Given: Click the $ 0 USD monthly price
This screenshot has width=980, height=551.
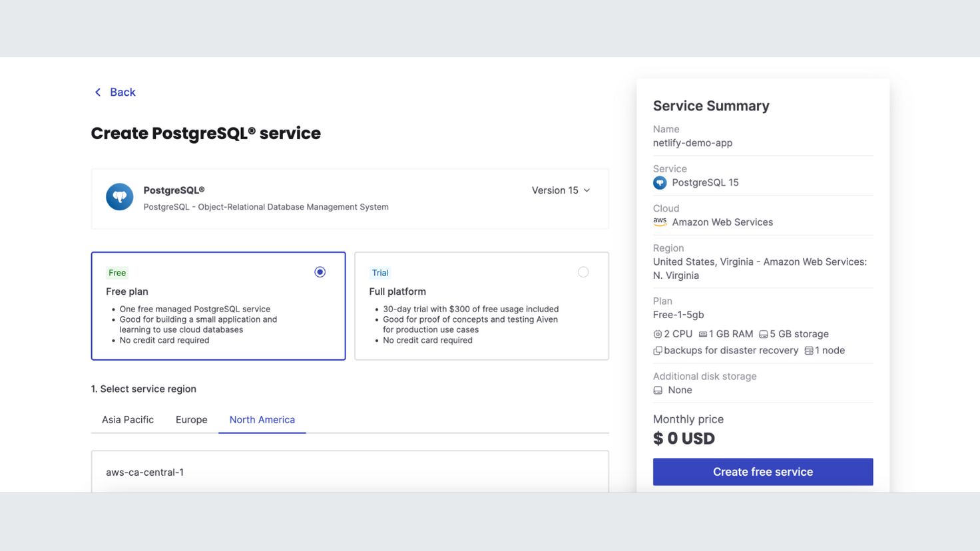Looking at the screenshot, I should 684,439.
